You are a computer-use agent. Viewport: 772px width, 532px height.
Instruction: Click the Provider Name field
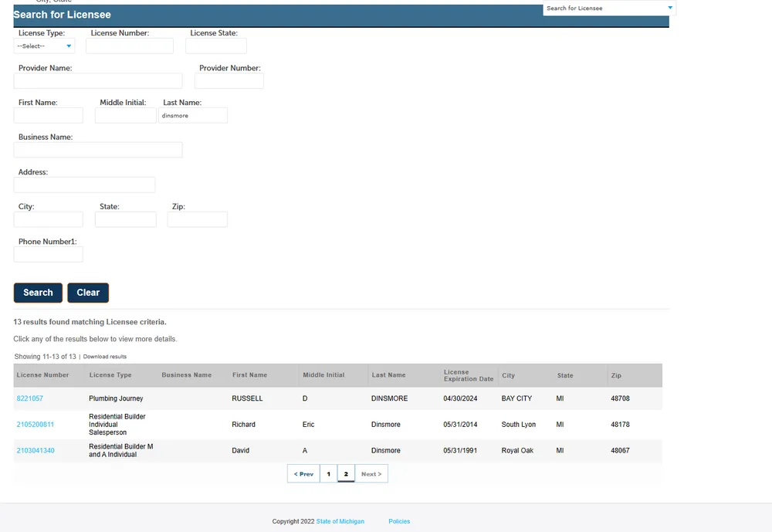98,81
